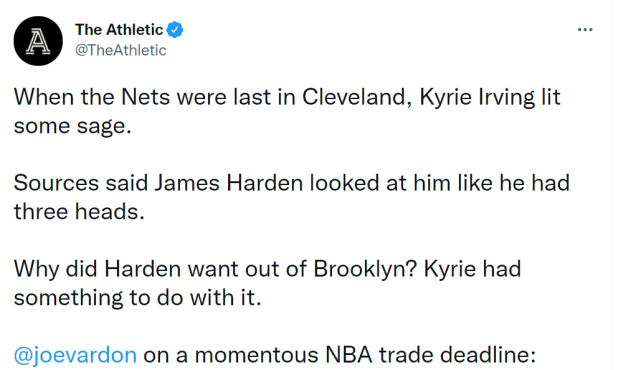Click the word "Brooklyn?" in the tweet text
Viewport: 641px width, 370px height.
tap(365, 270)
